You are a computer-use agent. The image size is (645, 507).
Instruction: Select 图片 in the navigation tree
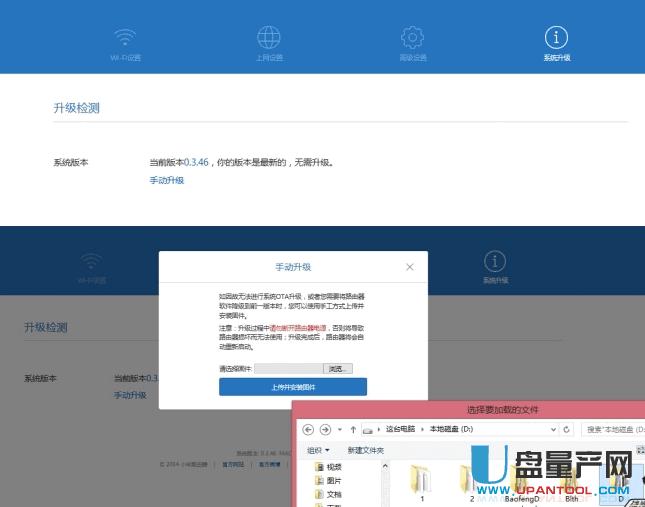click(x=333, y=481)
